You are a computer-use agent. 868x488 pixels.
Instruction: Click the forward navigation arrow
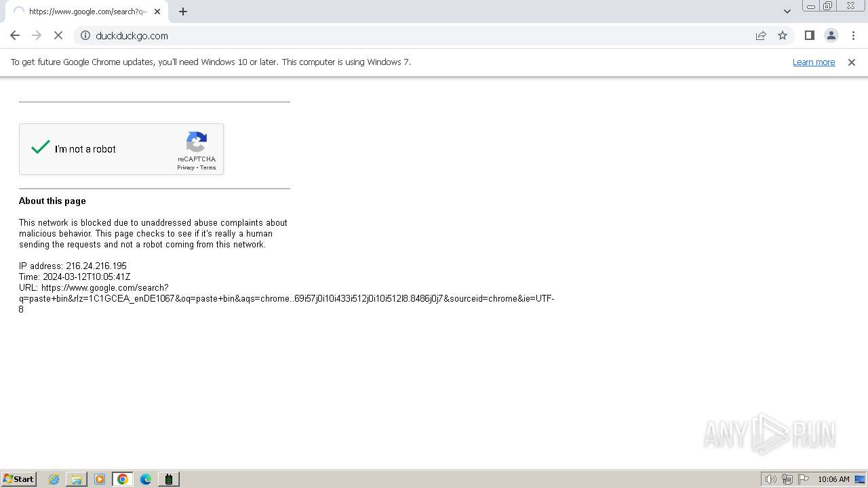point(37,35)
